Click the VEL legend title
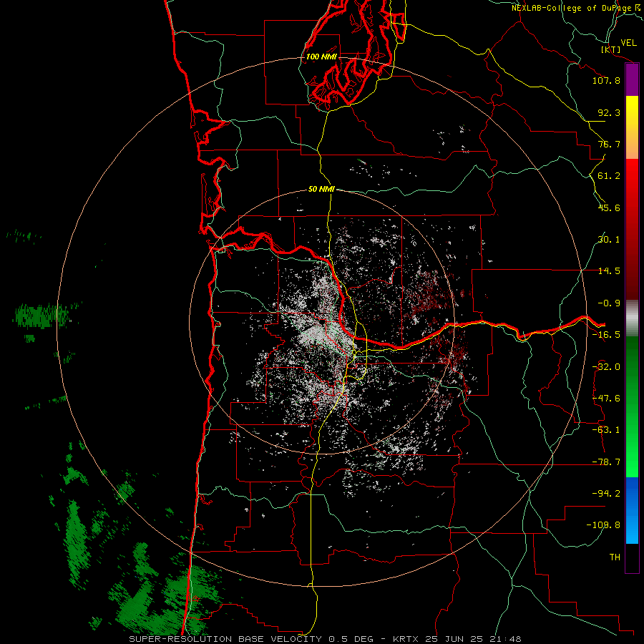 [628, 43]
